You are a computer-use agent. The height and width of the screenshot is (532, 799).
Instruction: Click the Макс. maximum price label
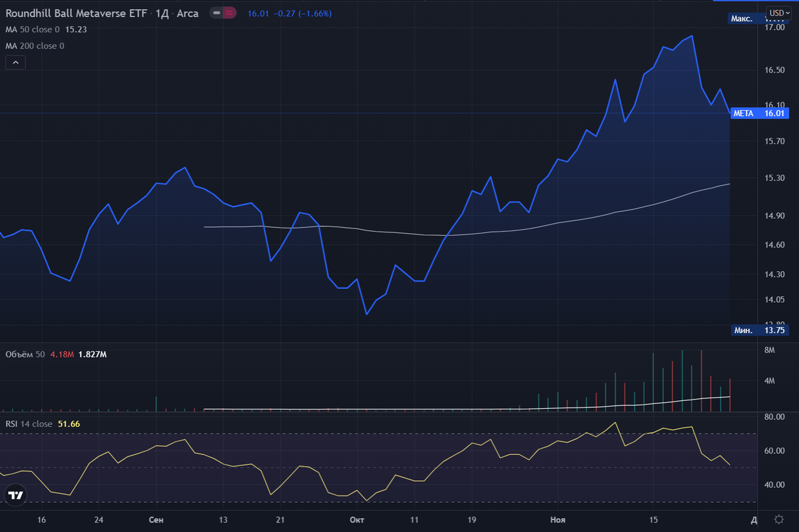tap(742, 19)
